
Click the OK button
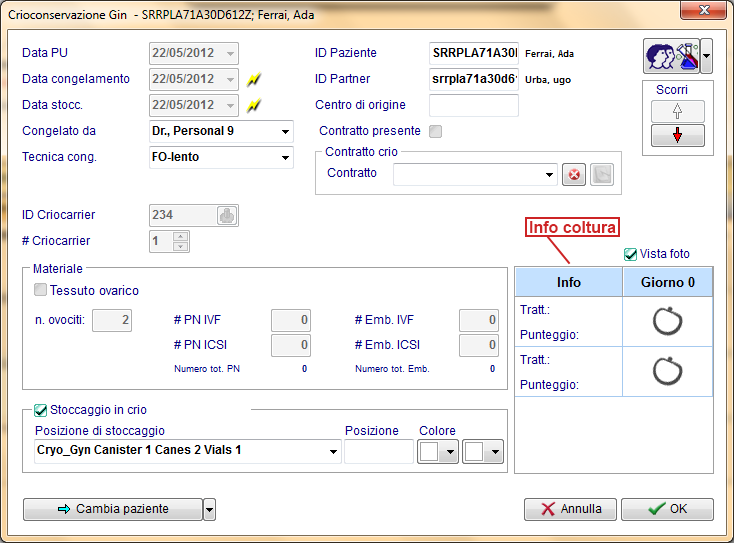[667, 509]
